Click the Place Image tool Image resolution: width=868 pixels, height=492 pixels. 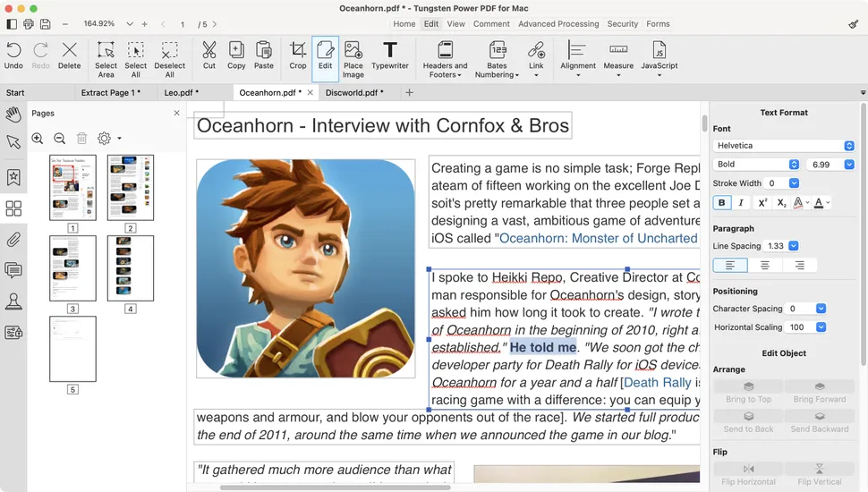click(353, 55)
